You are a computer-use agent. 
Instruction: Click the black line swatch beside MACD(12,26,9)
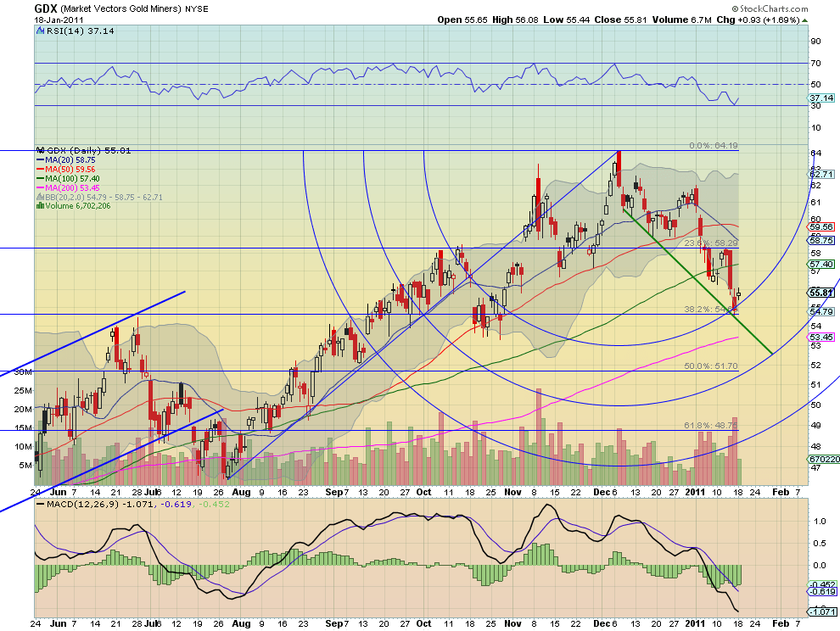(40, 504)
